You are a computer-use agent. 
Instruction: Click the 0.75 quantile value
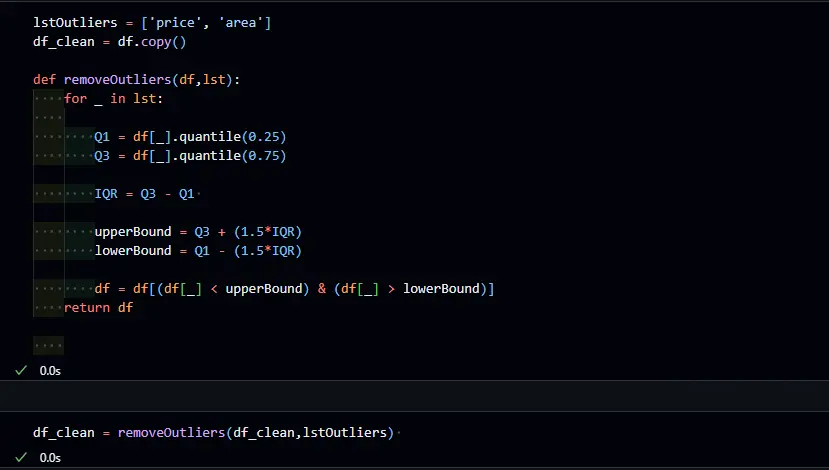pos(264,156)
